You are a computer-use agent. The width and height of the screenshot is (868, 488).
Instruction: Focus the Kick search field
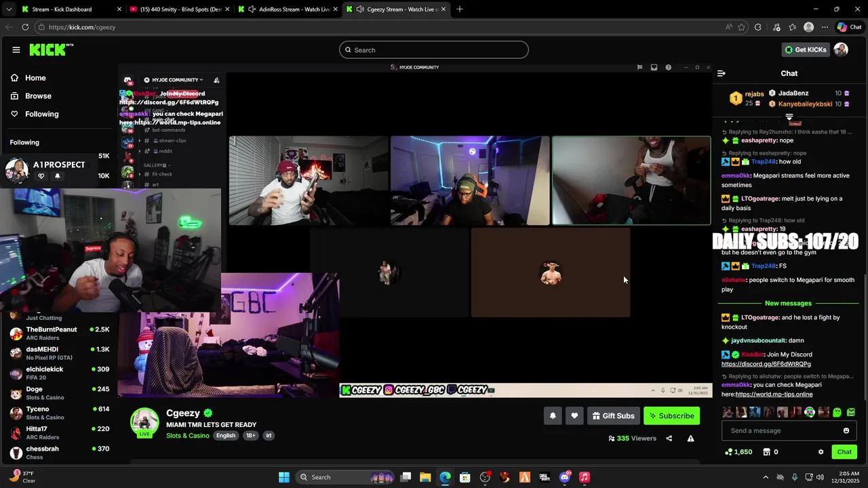[434, 49]
